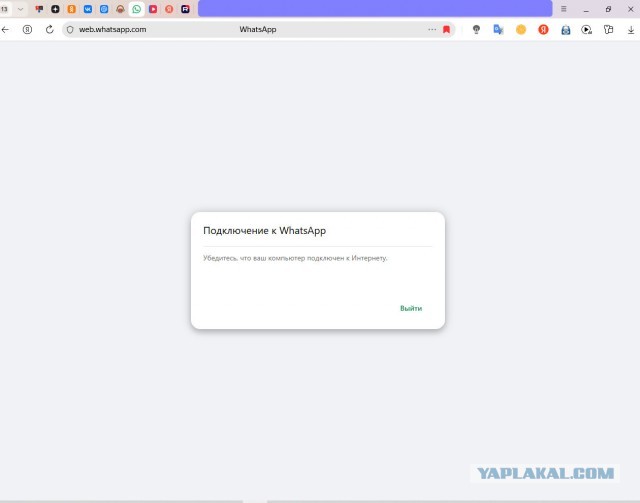This screenshot has height=503, width=640.
Task: Click the wide purple tab in tab bar
Action: pos(375,9)
